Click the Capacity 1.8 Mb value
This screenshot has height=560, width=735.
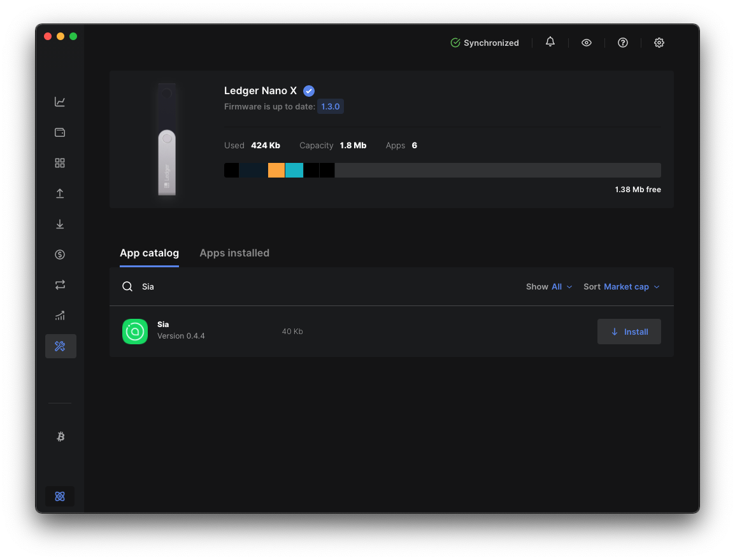(353, 145)
